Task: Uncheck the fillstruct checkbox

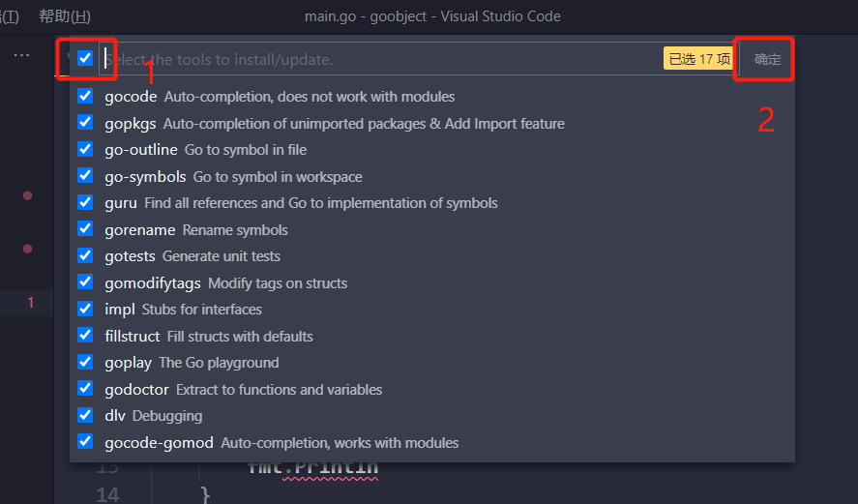Action: [x=85, y=336]
